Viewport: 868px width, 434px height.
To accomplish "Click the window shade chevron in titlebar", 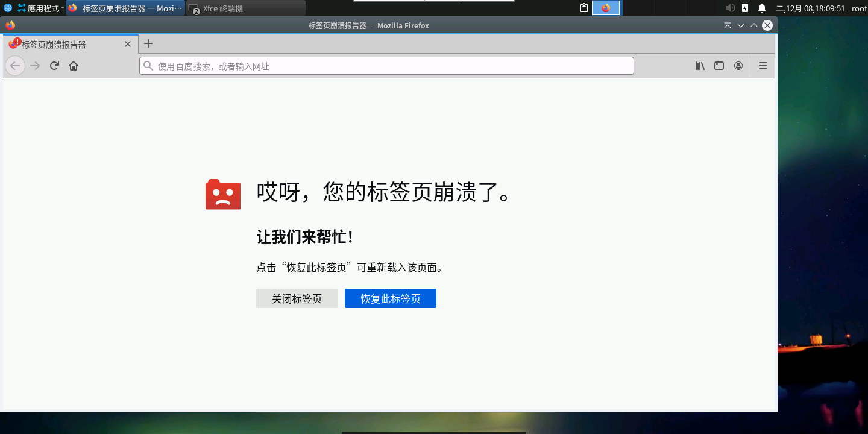I will tap(728, 25).
